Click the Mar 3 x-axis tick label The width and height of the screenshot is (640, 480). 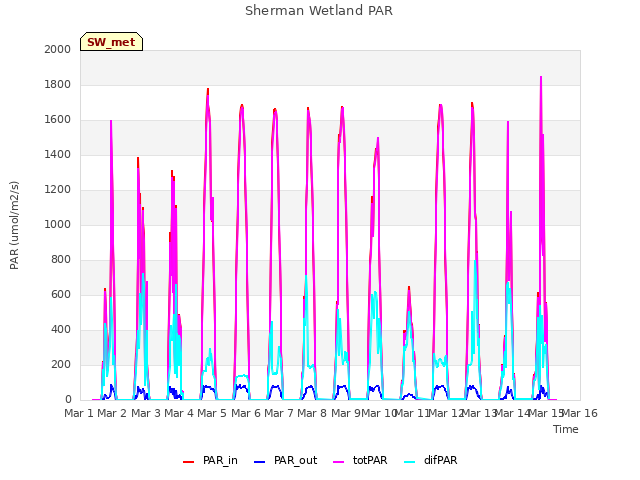point(145,413)
